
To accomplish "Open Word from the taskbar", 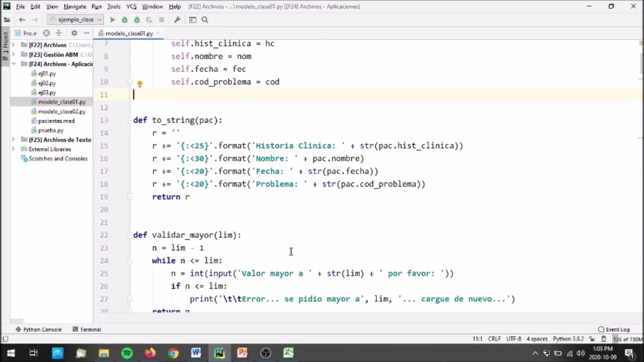I will point(196,353).
